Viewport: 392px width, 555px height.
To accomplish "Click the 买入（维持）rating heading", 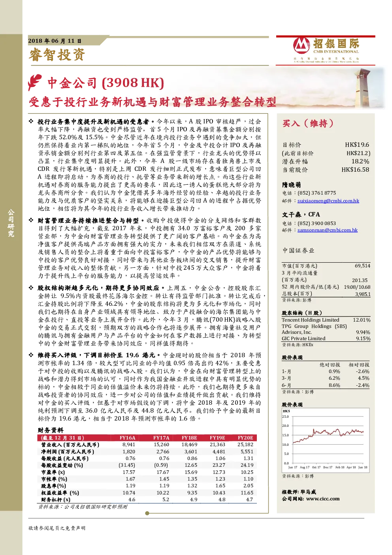I will pyautogui.click(x=308, y=123).
